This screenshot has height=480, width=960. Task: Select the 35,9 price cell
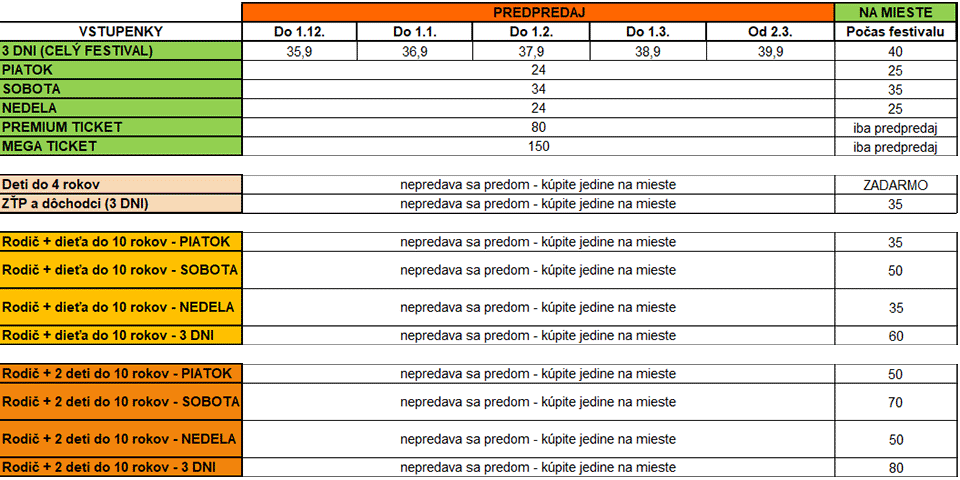pyautogui.click(x=299, y=51)
